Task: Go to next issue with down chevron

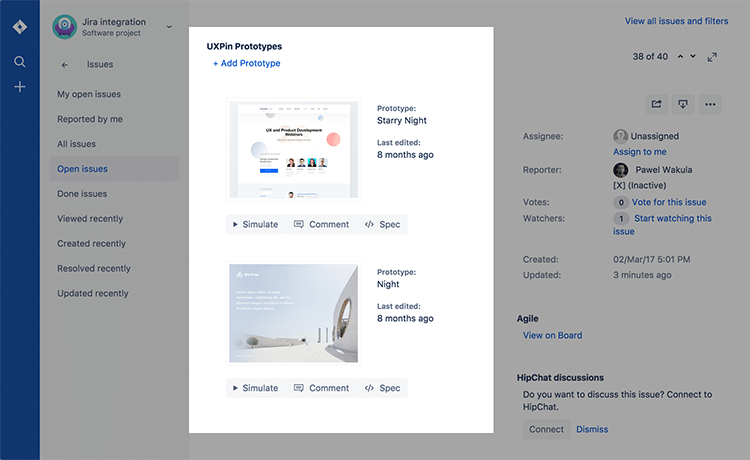Action: point(693,56)
